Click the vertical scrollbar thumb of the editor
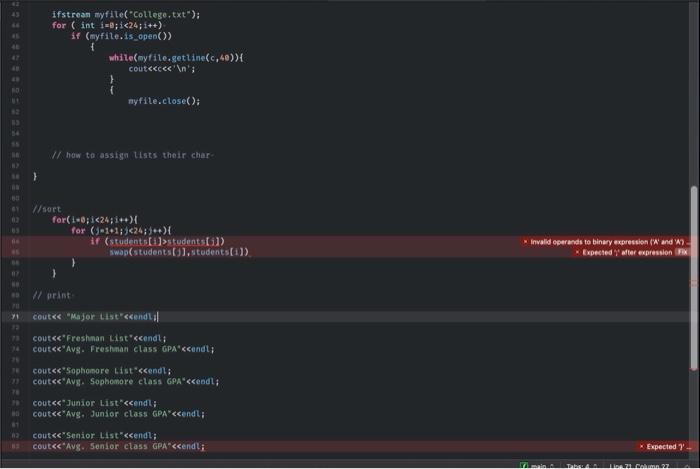Screen dimensions: 700x469 click(x=693, y=278)
